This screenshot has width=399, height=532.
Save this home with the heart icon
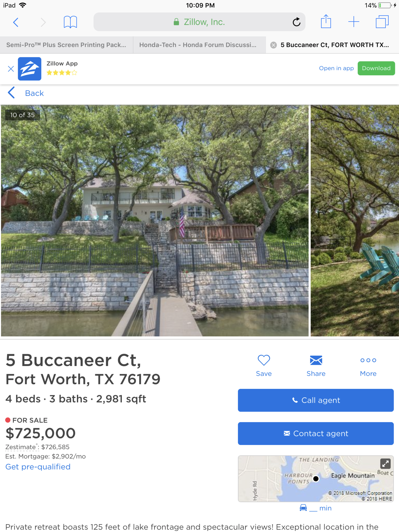(x=264, y=365)
